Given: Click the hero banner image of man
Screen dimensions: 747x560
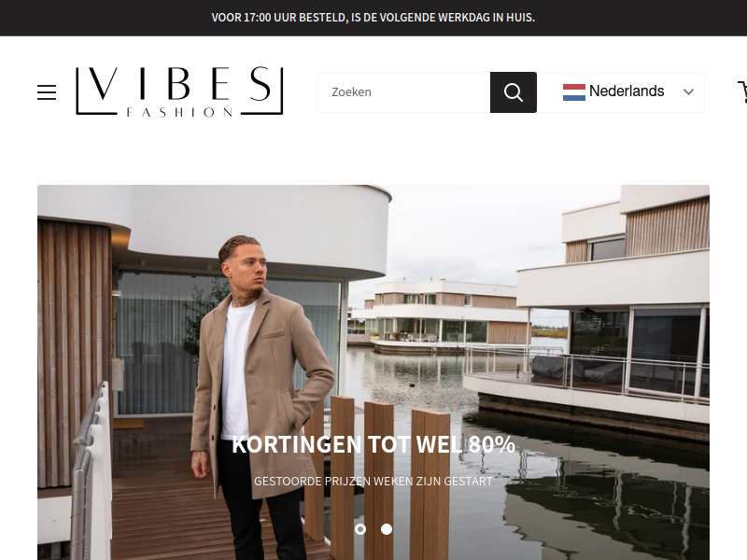Looking at the screenshot, I should click(x=373, y=372).
